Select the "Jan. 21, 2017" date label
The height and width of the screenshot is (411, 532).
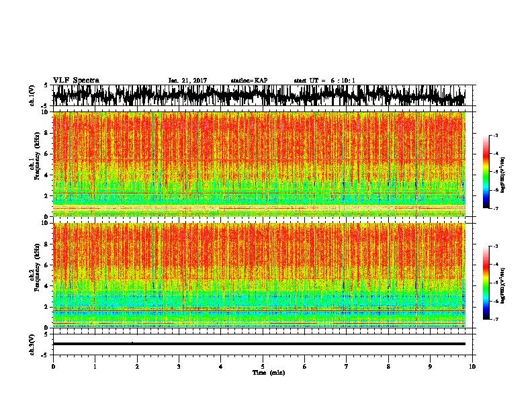coord(187,81)
